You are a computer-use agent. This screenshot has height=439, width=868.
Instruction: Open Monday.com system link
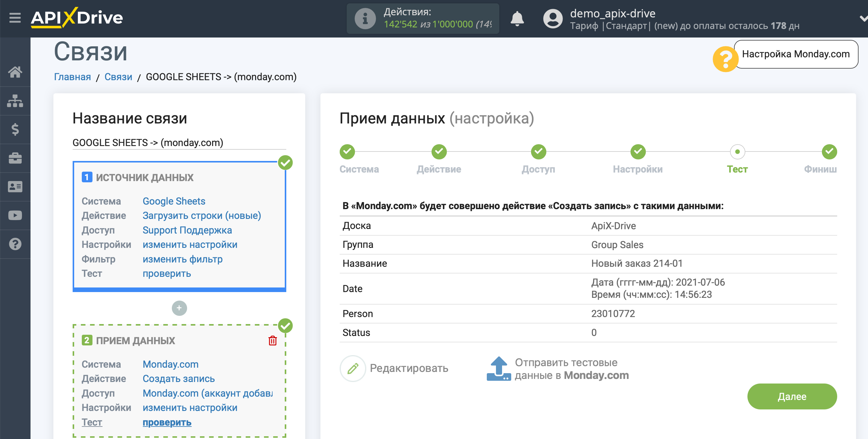click(x=171, y=364)
